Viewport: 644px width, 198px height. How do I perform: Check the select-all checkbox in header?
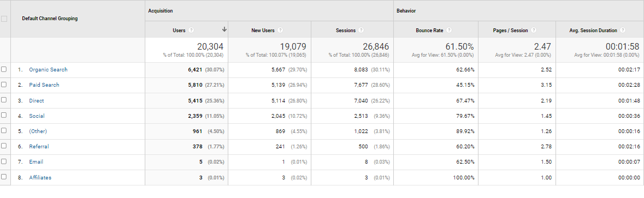tap(4, 19)
